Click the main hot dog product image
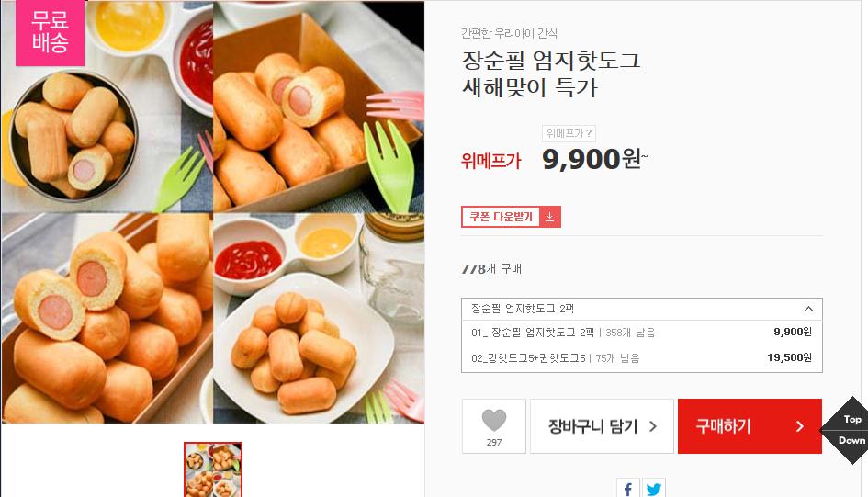This screenshot has width=868, height=497. coord(213,212)
